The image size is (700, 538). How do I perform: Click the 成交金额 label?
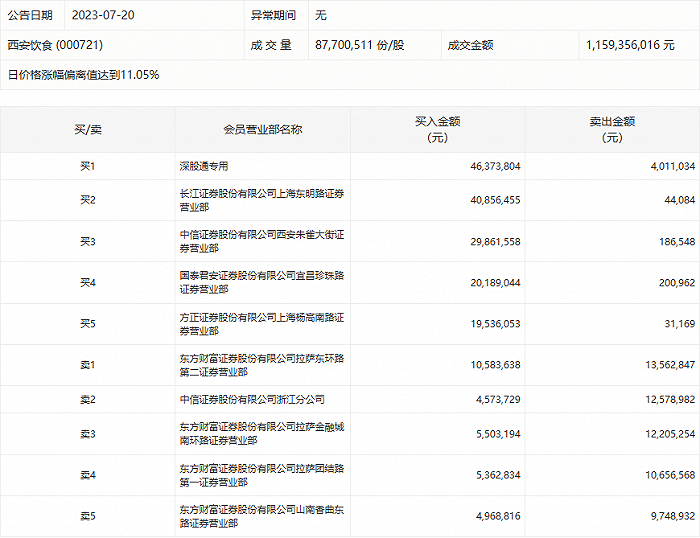click(470, 45)
